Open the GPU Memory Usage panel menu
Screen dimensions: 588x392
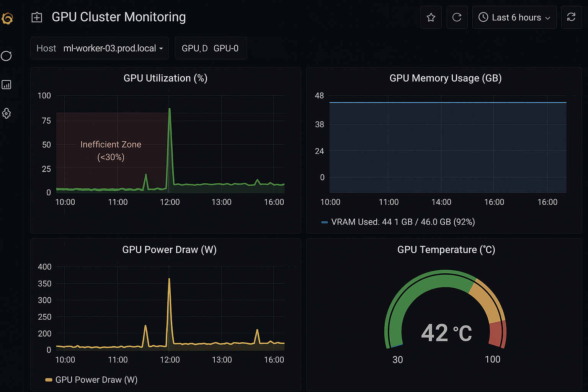(x=445, y=78)
